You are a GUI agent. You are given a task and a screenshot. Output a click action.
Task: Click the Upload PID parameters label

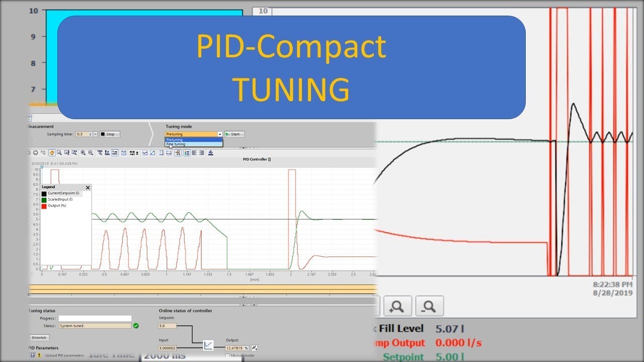[x=63, y=355]
